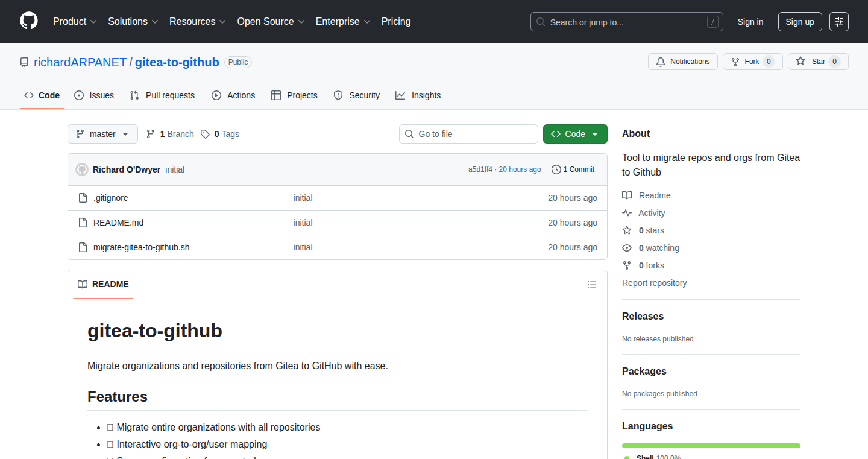Switch to the Actions tab

[233, 95]
